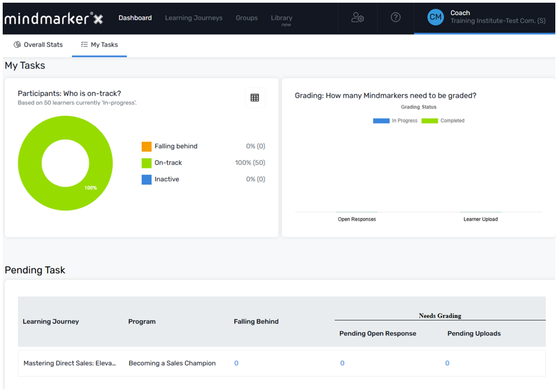The height and width of the screenshot is (392, 558).
Task: Click 'Participants: Who is on-track?' title
Action: tap(69, 93)
